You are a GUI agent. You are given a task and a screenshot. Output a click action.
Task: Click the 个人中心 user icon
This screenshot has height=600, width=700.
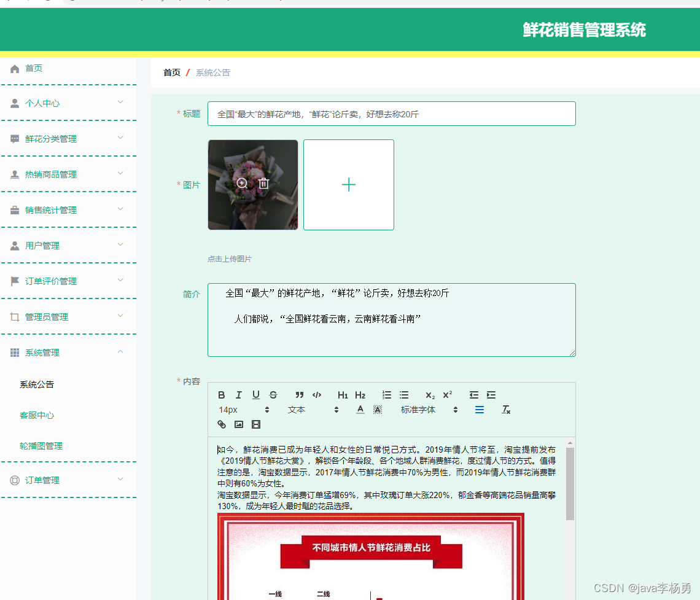point(15,104)
